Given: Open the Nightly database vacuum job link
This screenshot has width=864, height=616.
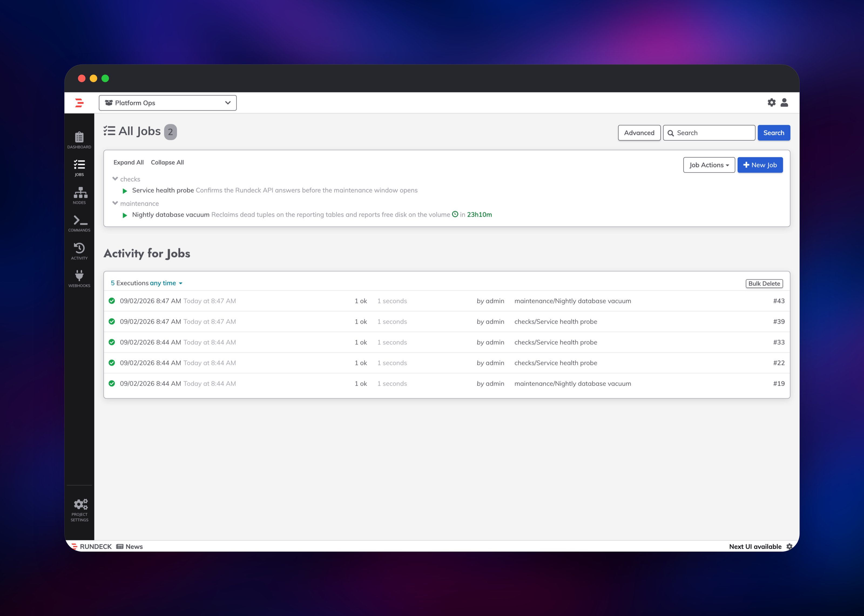Looking at the screenshot, I should click(171, 214).
